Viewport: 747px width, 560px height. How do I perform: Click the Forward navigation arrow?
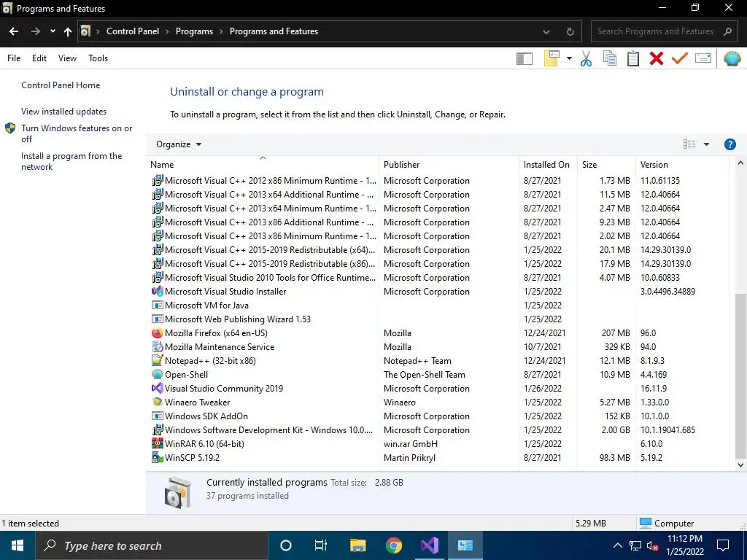coord(36,31)
